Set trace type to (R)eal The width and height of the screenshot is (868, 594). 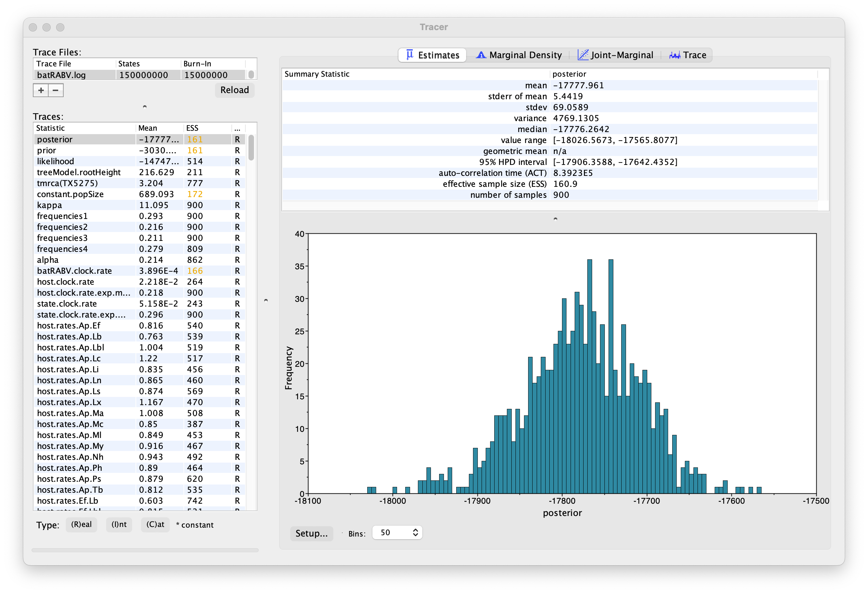coord(81,525)
